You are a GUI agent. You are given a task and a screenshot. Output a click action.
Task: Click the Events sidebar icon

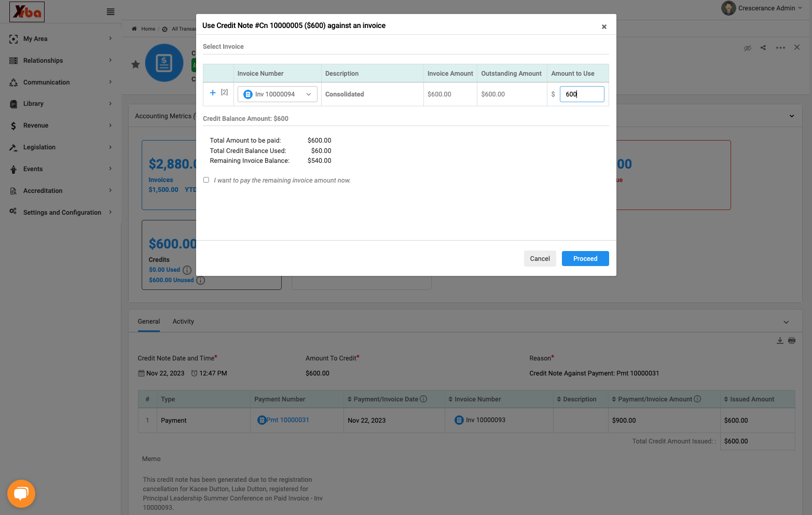click(13, 169)
